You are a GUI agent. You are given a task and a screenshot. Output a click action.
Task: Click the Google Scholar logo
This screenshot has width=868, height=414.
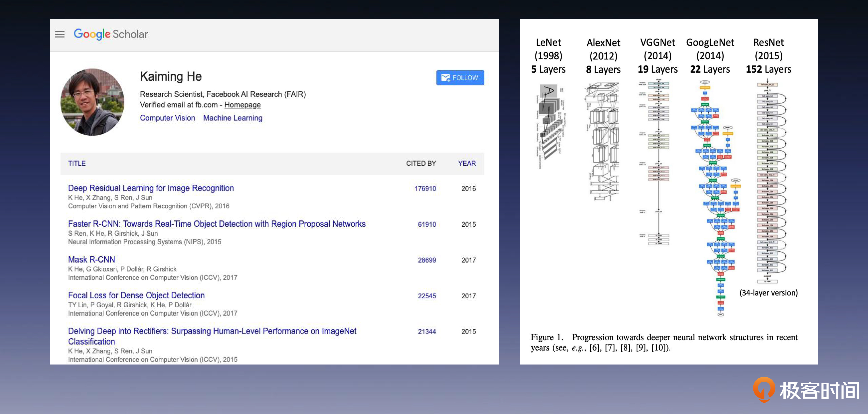pos(111,34)
